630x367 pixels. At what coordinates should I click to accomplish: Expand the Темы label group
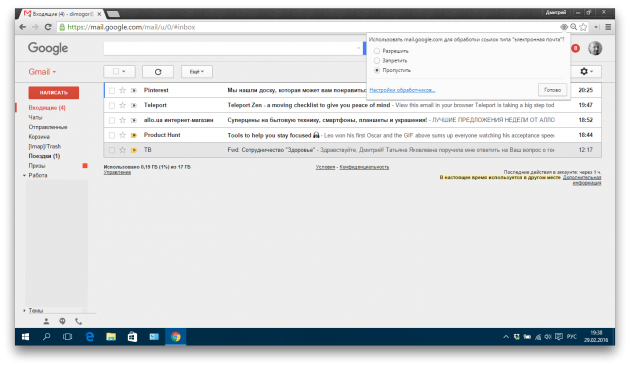[x=25, y=311]
